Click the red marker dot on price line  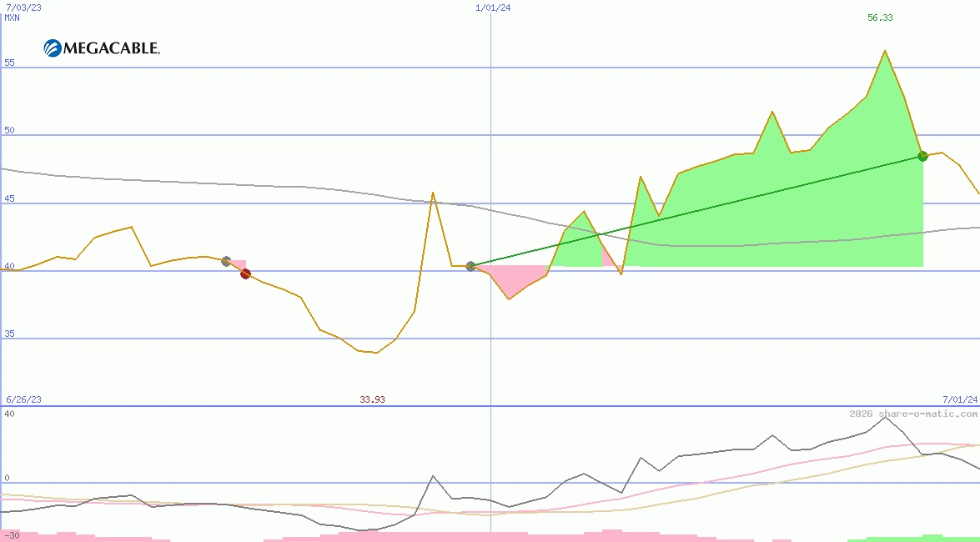tap(245, 274)
